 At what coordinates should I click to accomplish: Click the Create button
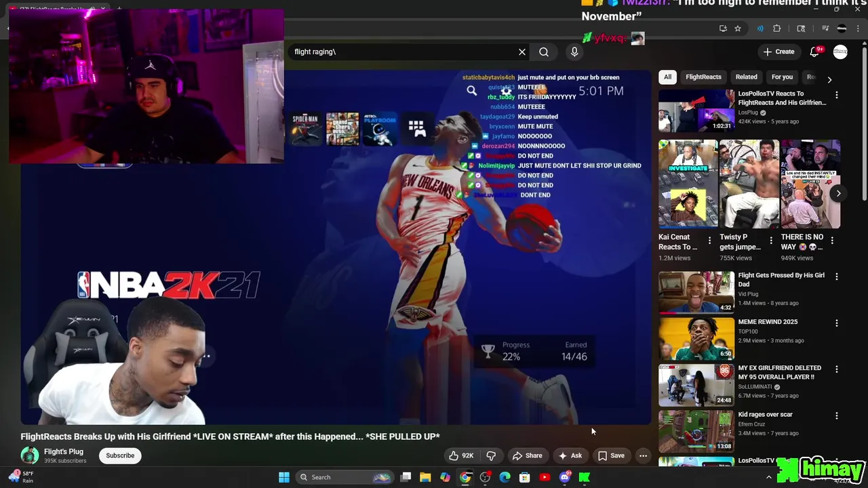tap(778, 52)
